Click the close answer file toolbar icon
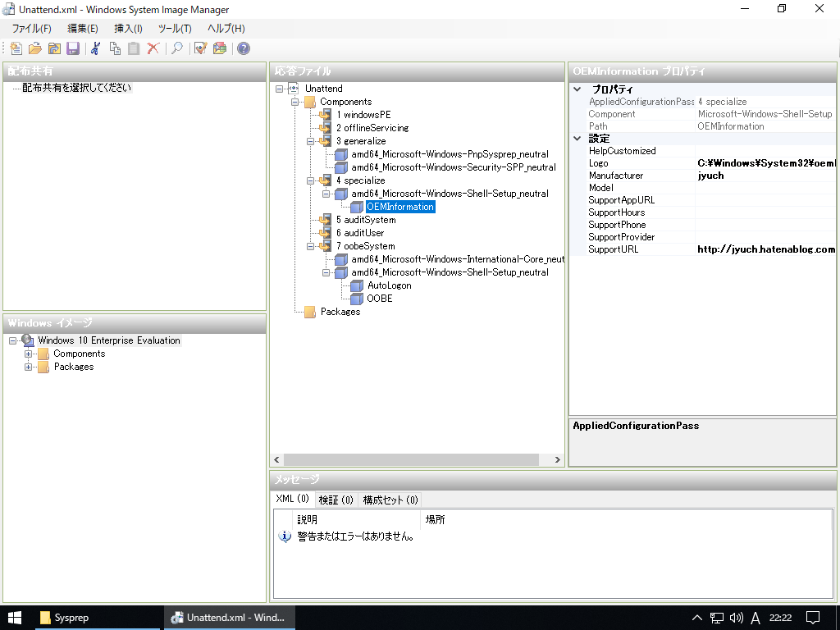 click(x=54, y=48)
